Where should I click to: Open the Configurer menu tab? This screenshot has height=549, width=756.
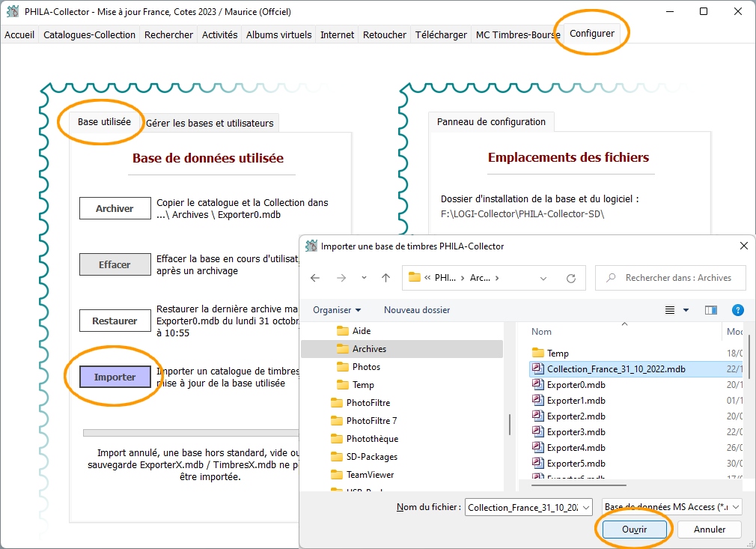pos(591,33)
